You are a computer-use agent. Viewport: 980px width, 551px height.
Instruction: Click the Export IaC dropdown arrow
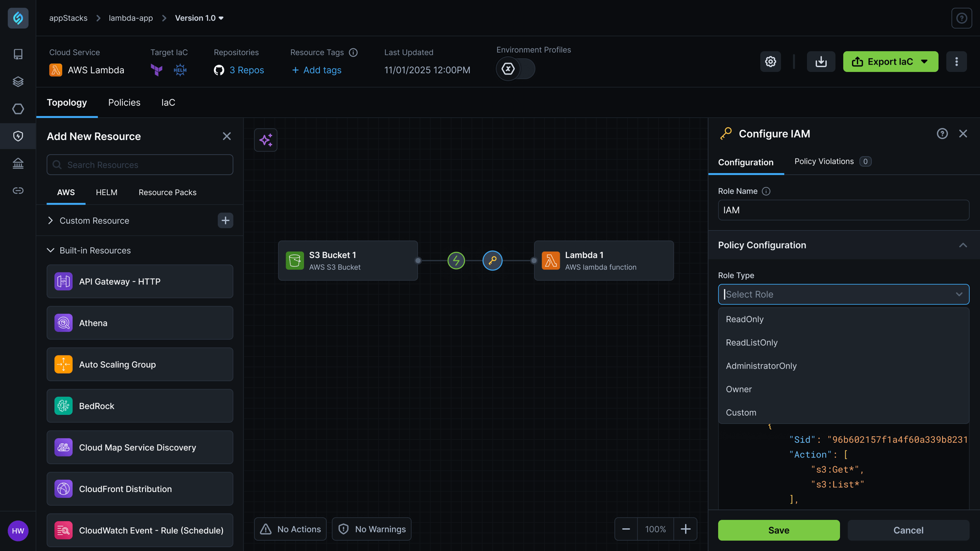[925, 61]
